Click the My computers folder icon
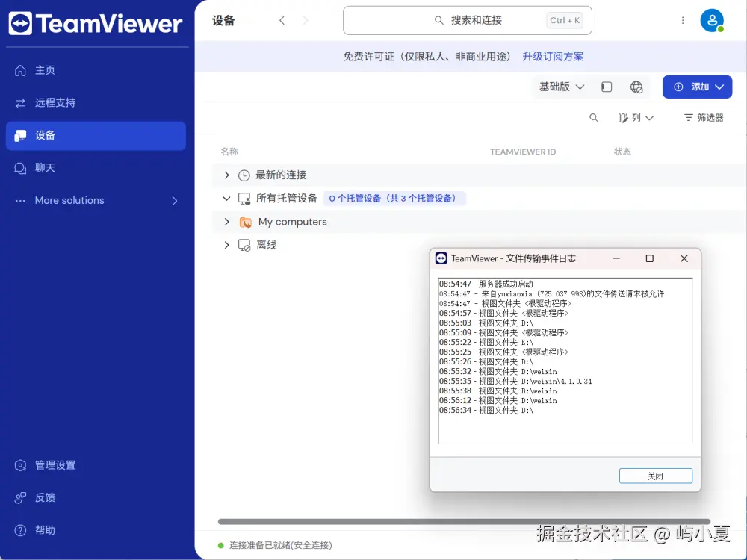 tap(245, 222)
